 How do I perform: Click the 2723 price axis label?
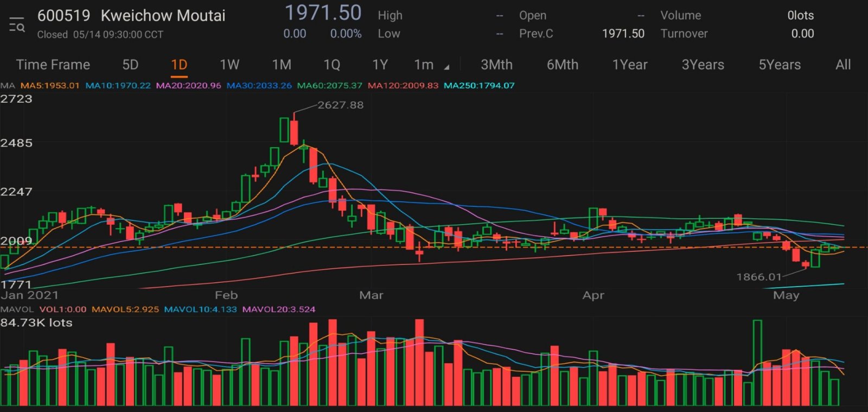coord(16,99)
